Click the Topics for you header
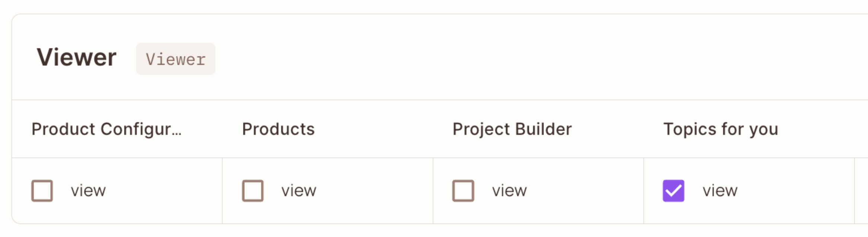 (721, 129)
